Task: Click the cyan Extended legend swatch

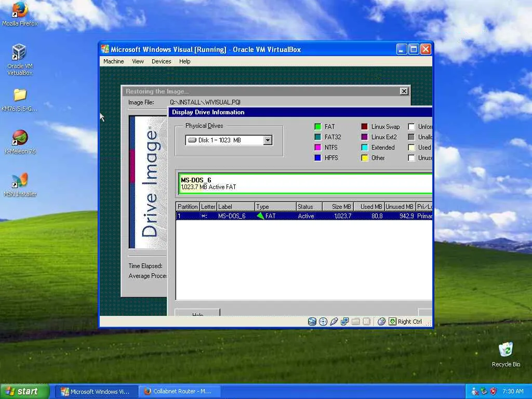Action: coord(364,147)
